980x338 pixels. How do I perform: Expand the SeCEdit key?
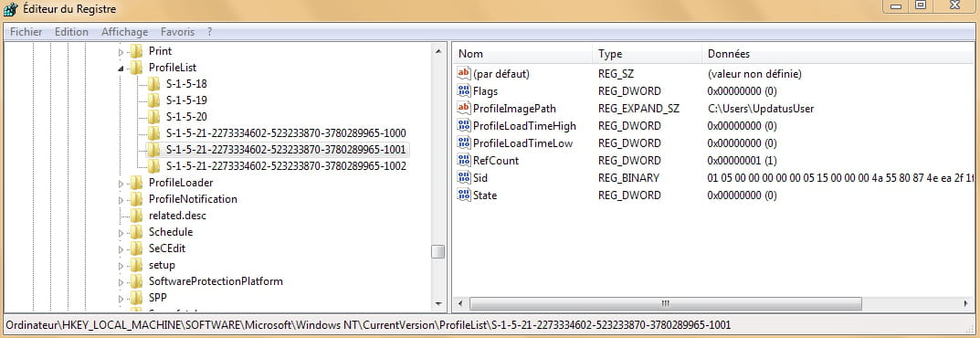(121, 248)
